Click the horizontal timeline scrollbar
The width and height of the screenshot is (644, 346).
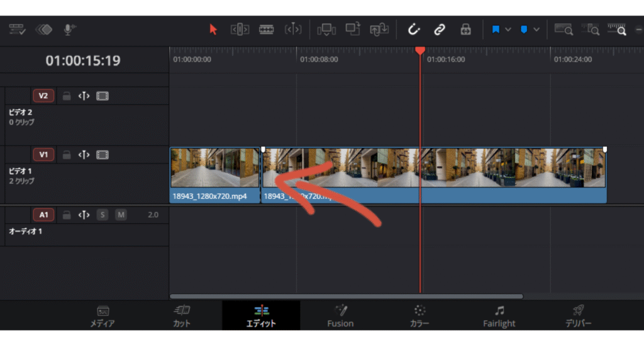click(x=346, y=296)
